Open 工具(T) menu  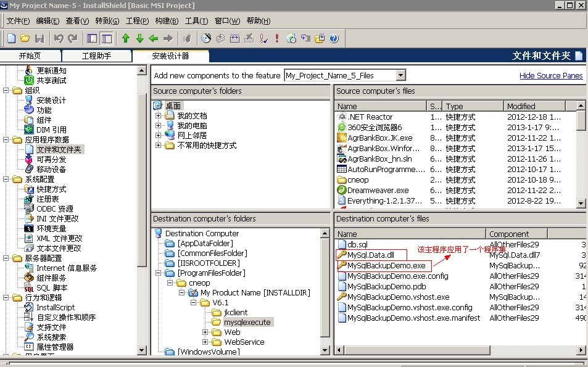196,21
